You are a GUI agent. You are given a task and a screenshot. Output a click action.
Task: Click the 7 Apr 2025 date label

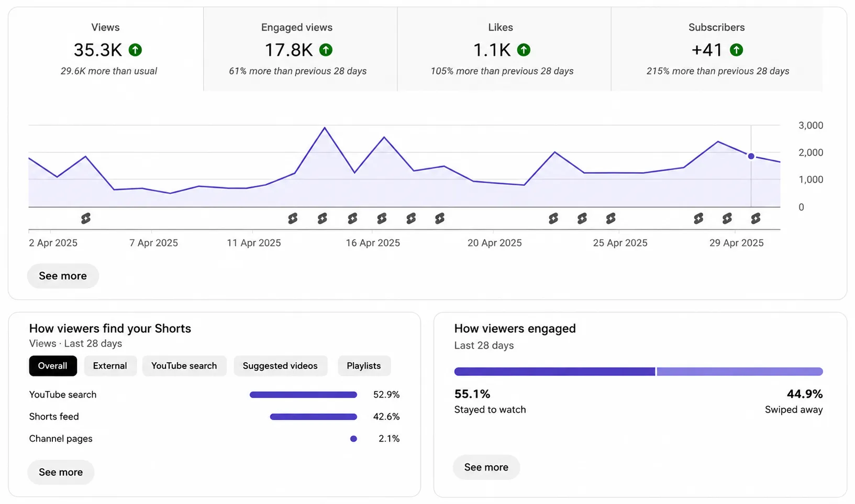(154, 243)
